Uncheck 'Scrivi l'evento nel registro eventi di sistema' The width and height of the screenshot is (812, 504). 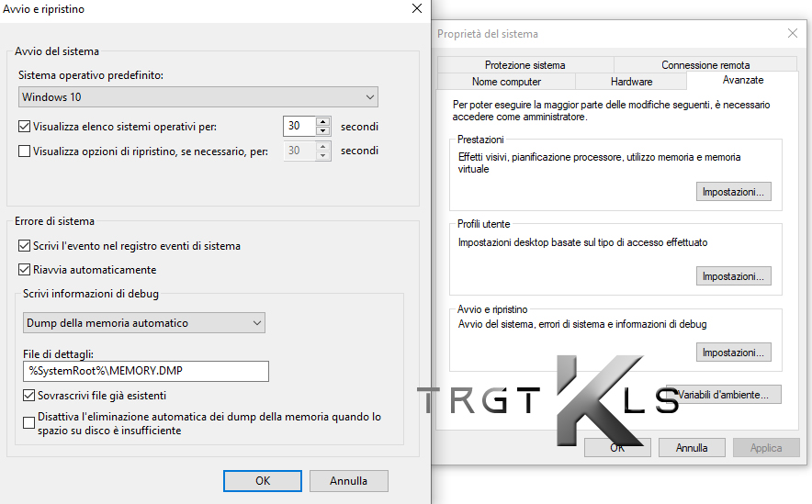tap(25, 246)
